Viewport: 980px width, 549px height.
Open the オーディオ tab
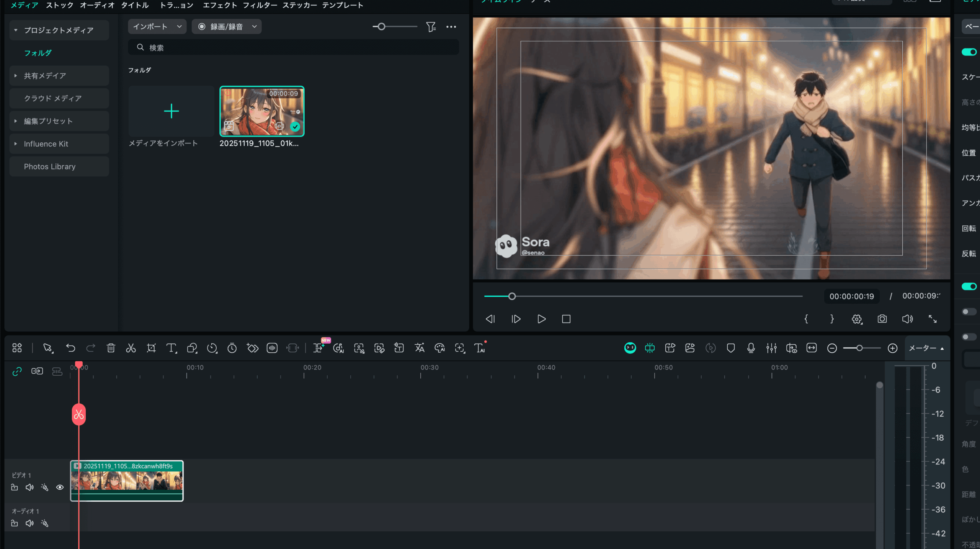(x=97, y=5)
